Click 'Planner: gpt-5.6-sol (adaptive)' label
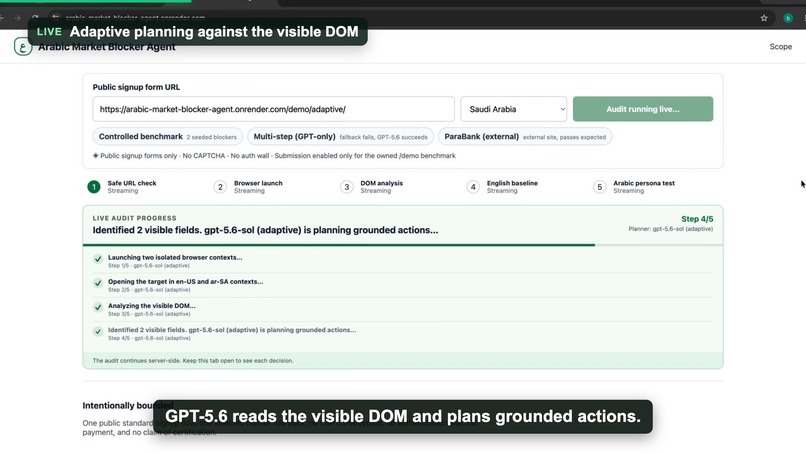806x453 pixels. [x=670, y=229]
